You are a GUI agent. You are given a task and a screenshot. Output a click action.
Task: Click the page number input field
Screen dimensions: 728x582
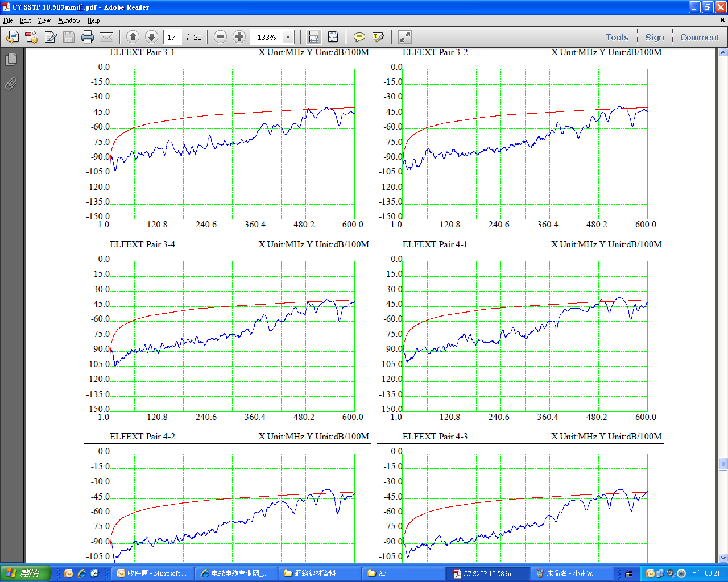point(172,38)
